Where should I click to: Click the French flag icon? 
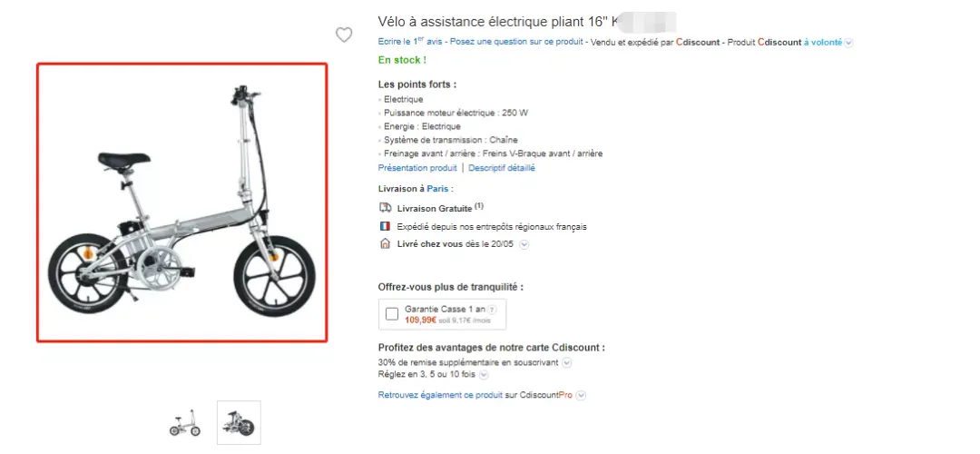coord(385,226)
